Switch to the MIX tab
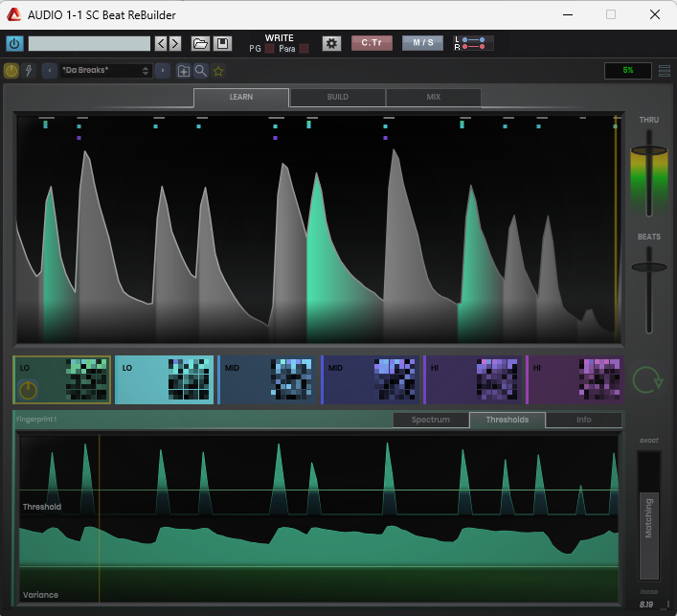 (x=434, y=97)
